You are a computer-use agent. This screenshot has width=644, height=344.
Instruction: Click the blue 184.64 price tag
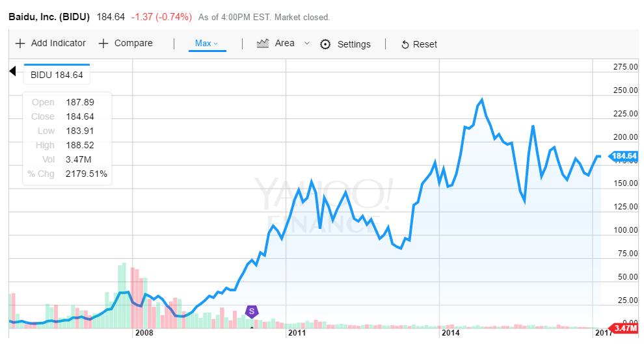click(x=623, y=156)
